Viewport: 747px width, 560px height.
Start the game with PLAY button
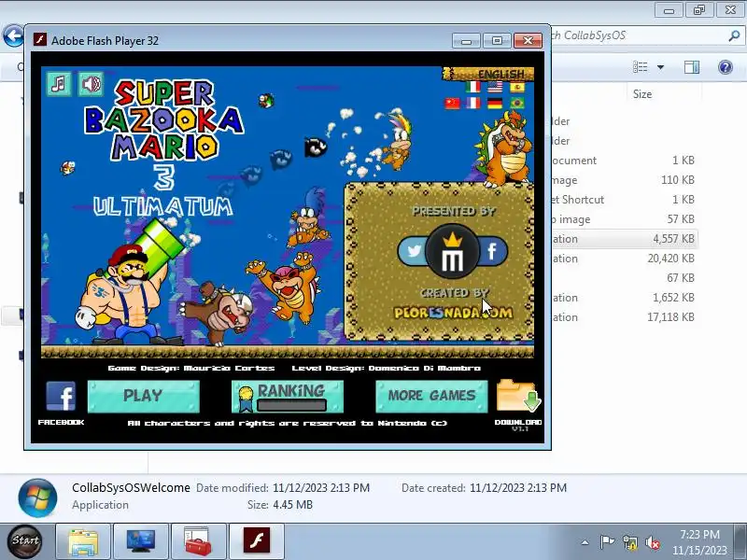pyautogui.click(x=144, y=396)
